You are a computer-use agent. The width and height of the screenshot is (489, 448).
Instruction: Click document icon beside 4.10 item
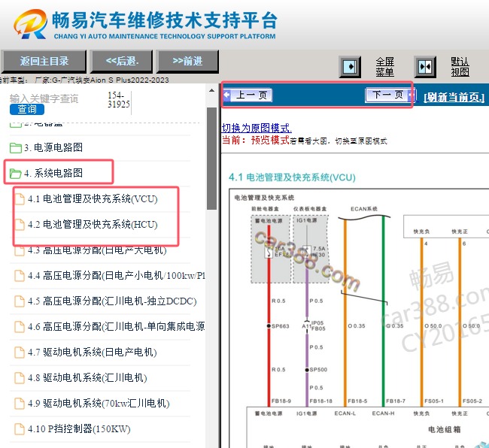20,429
